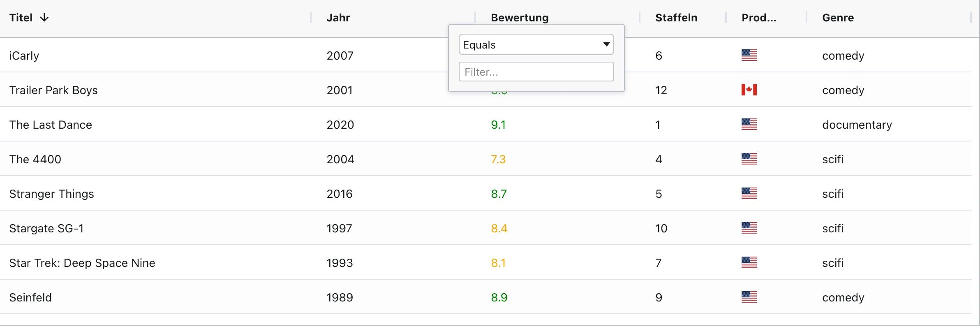
Task: Click the sort arrow next to Titel
Action: pyautogui.click(x=44, y=18)
